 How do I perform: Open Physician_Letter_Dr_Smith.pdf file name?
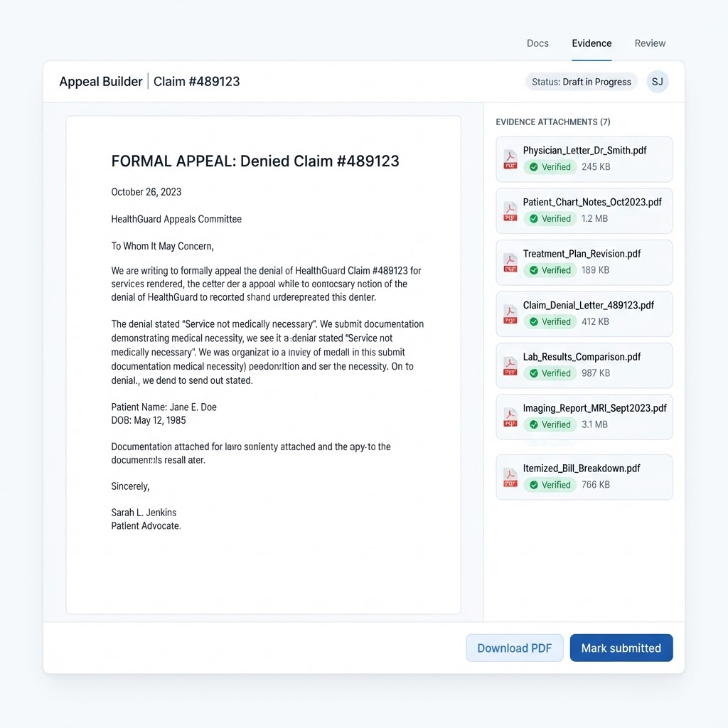coord(584,151)
